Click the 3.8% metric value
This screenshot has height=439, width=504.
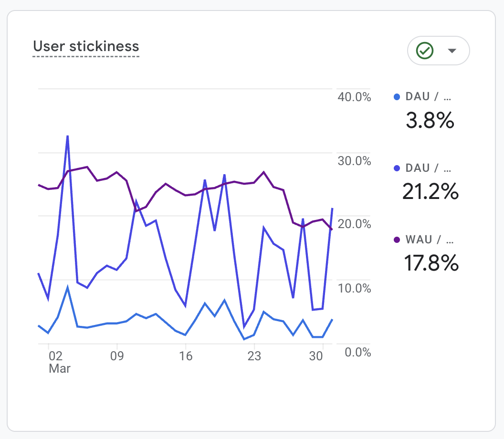point(430,121)
